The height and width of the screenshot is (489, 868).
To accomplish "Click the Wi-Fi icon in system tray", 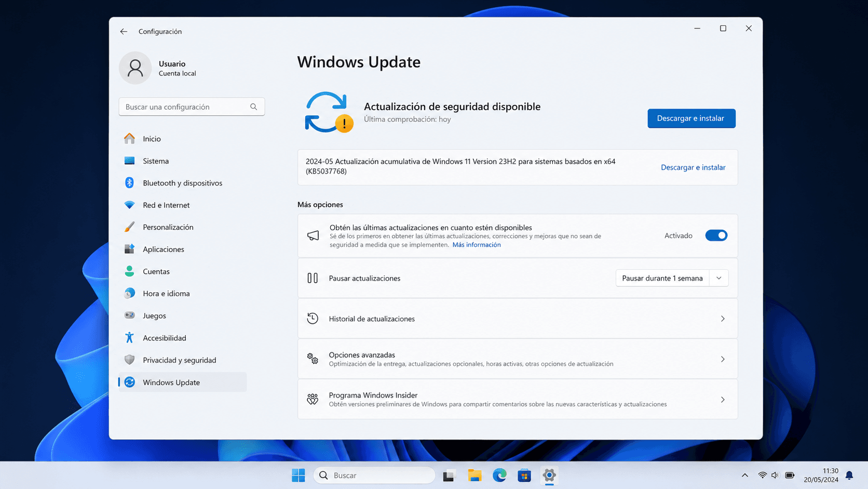I will click(x=762, y=475).
